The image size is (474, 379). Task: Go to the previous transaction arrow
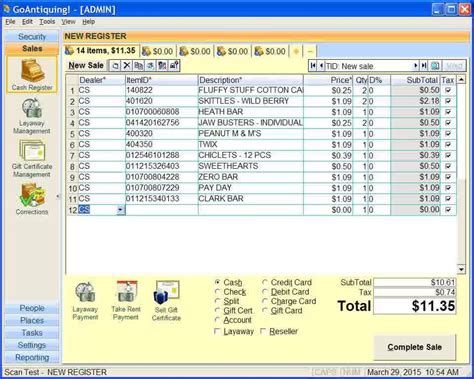coord(321,66)
